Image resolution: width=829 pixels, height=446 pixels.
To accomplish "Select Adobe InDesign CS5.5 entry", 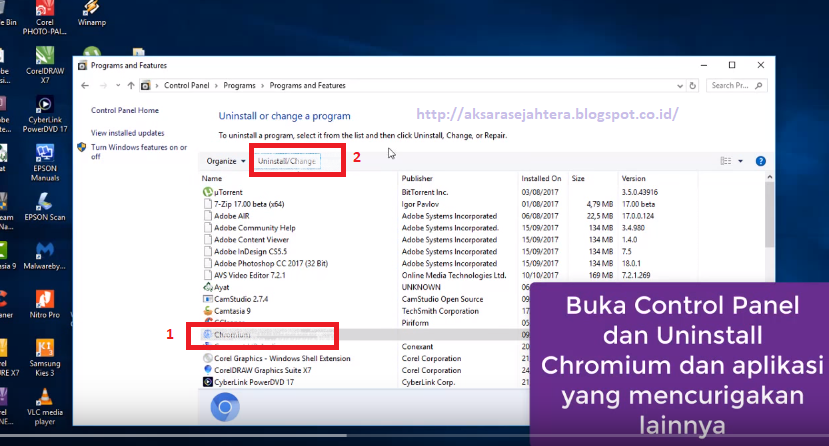I will click(x=245, y=252).
